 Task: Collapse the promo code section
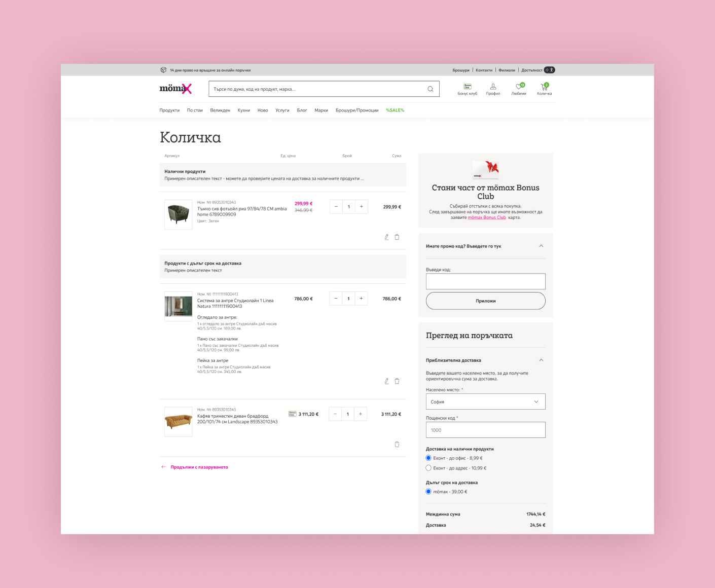541,246
